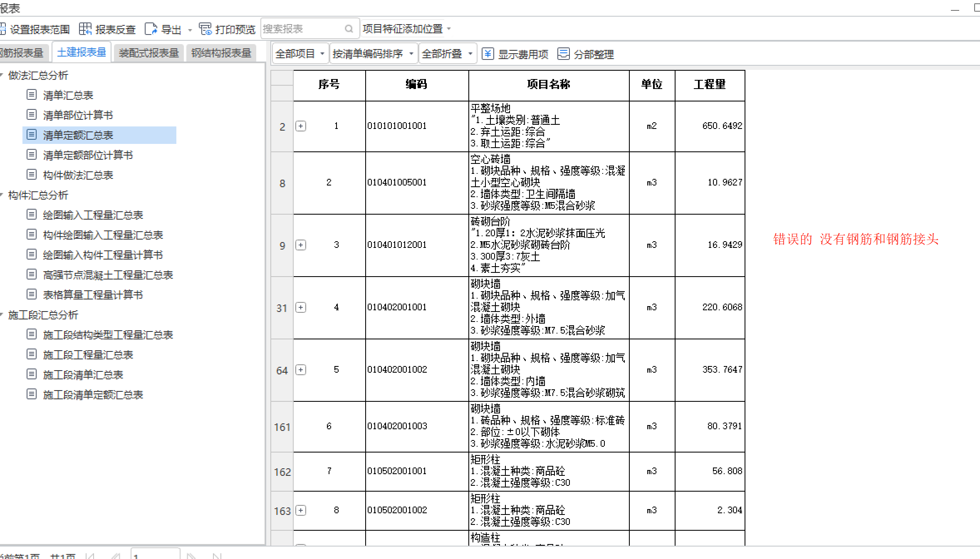Screen dimensions: 980x559
Task: Select the 清单定额汇总表 report
Action: coord(99,135)
